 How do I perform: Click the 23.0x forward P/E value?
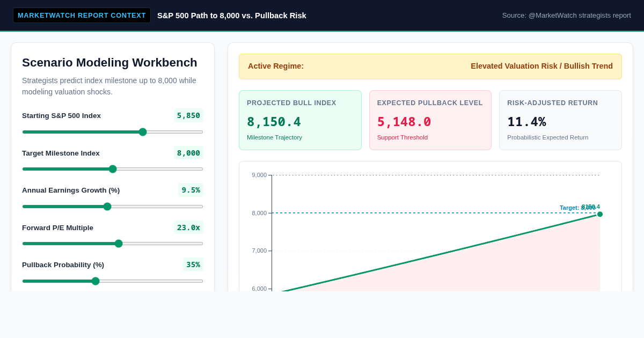(x=188, y=227)
